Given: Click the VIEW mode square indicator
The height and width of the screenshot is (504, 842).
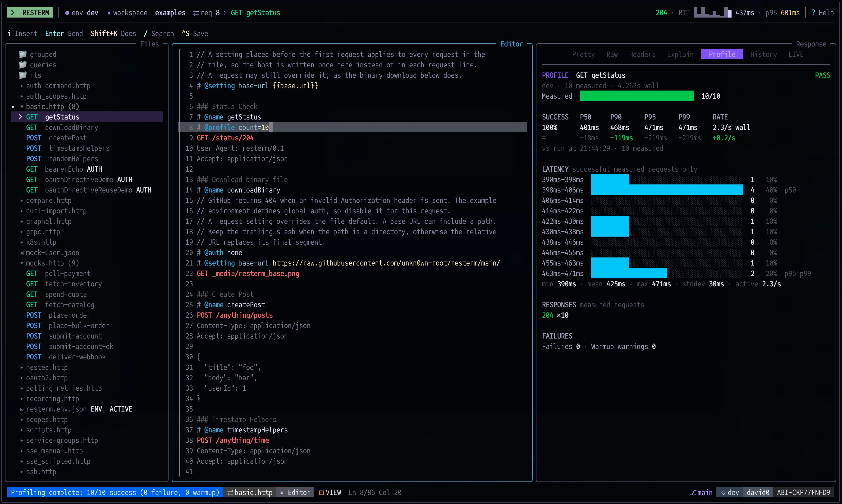Looking at the screenshot, I should (321, 492).
